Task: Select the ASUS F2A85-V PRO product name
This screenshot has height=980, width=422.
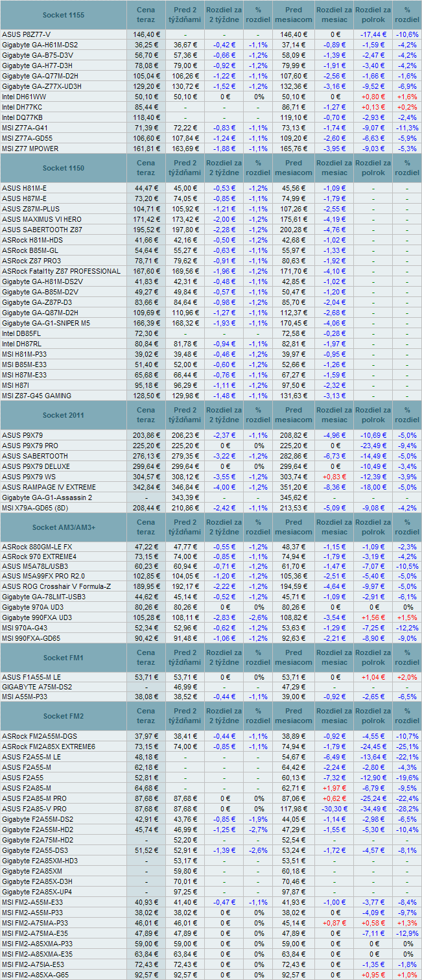Action: pos(34,809)
